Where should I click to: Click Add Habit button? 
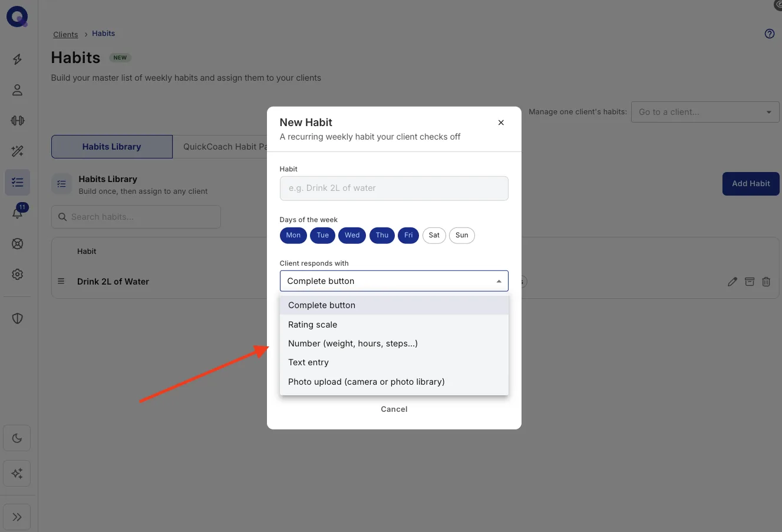[x=751, y=184]
